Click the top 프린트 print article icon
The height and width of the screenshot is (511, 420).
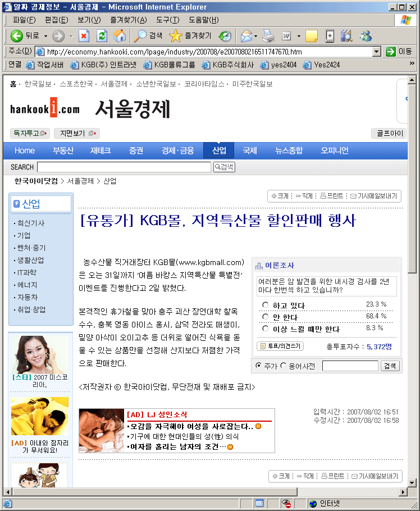[x=331, y=196]
